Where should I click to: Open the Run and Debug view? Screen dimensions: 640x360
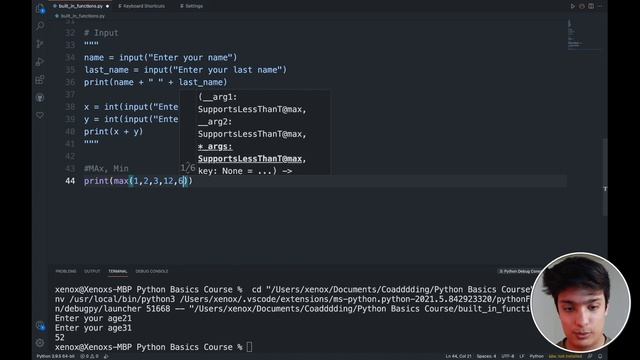pos(40,62)
